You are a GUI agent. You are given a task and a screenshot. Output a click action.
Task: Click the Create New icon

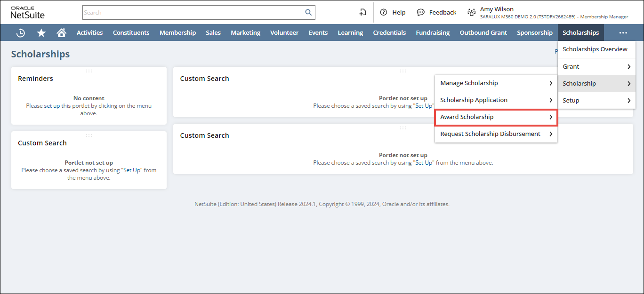click(x=362, y=13)
